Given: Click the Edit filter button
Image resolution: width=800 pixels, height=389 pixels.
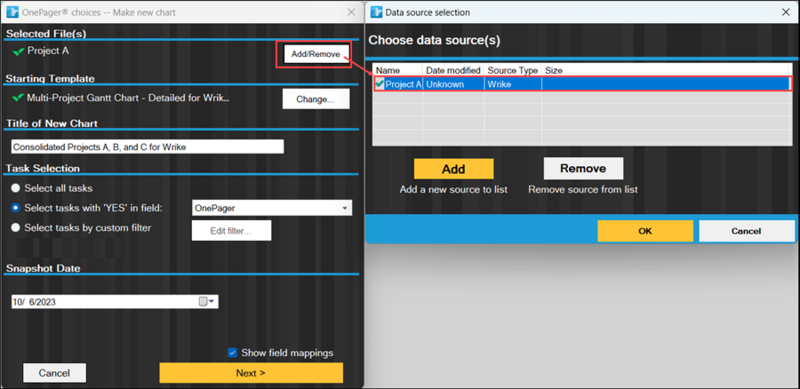Looking at the screenshot, I should (x=231, y=231).
